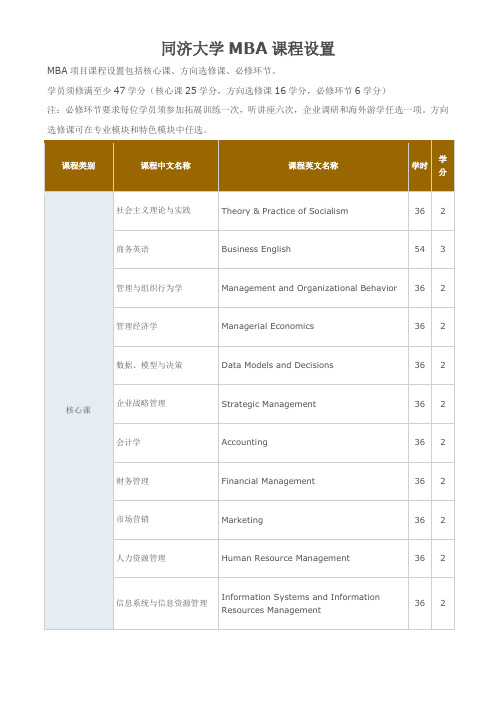Select the header cell 学分
This screenshot has height=702, width=496.
443,166
